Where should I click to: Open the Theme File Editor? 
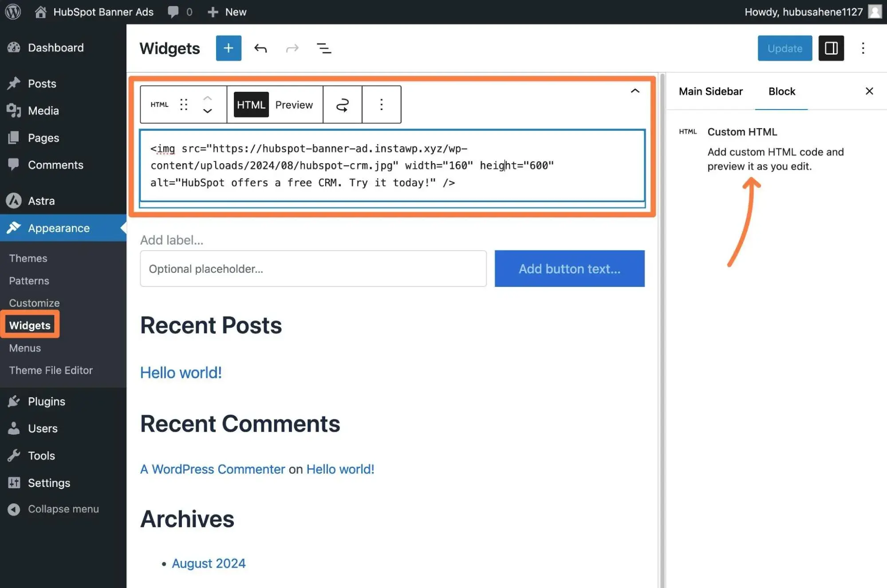pos(51,370)
